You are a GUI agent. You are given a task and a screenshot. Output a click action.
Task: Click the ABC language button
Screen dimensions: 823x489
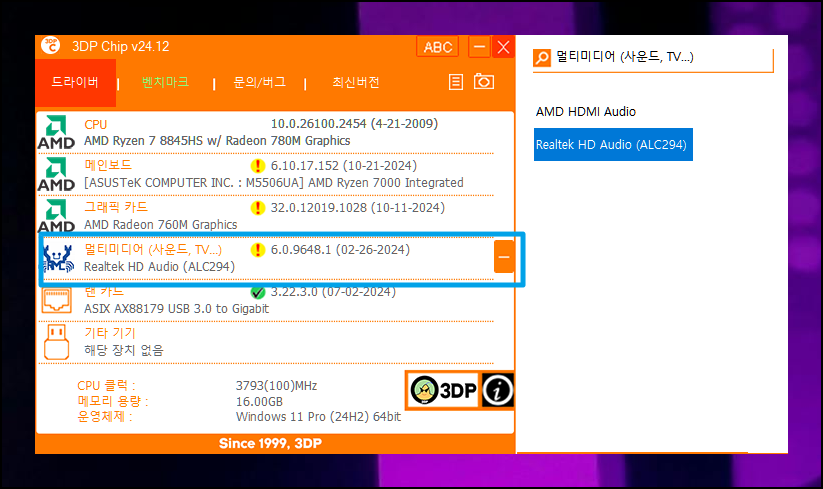point(438,47)
